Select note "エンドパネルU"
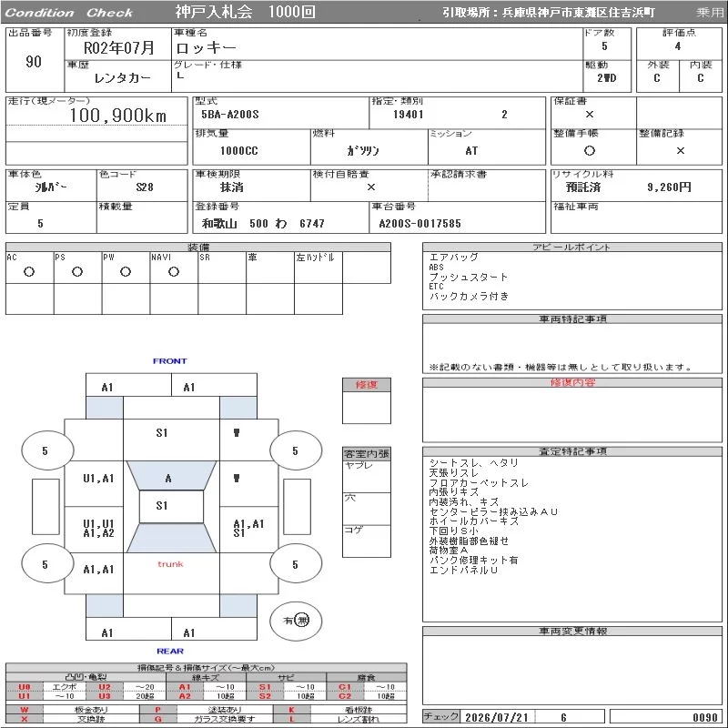 (x=463, y=570)
